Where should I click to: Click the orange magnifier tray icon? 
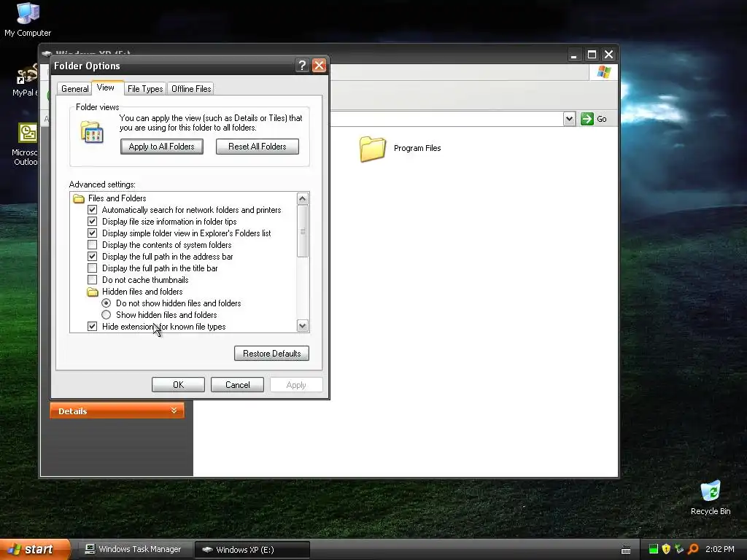tap(693, 549)
